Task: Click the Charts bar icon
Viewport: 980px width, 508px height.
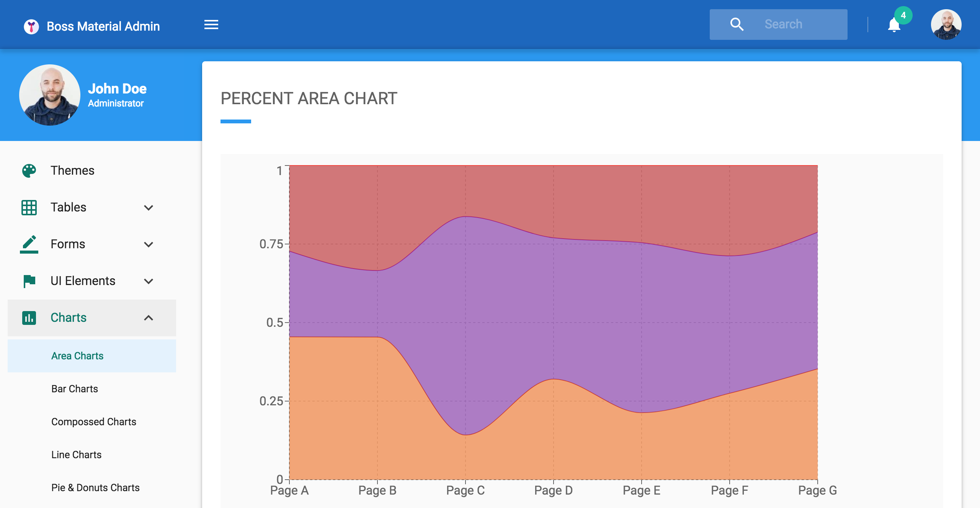Action: click(29, 318)
